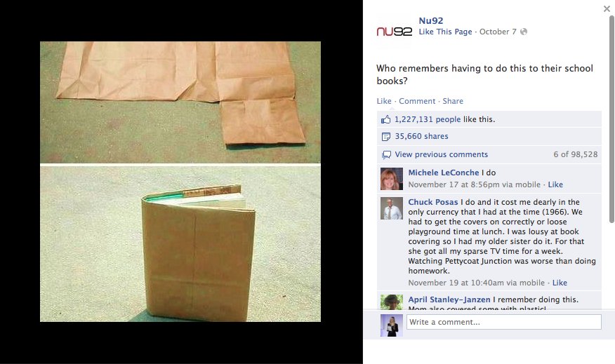Viewport: 615px width, 364px height.
Task: Open the 35,660 shares list
Action: (x=421, y=136)
